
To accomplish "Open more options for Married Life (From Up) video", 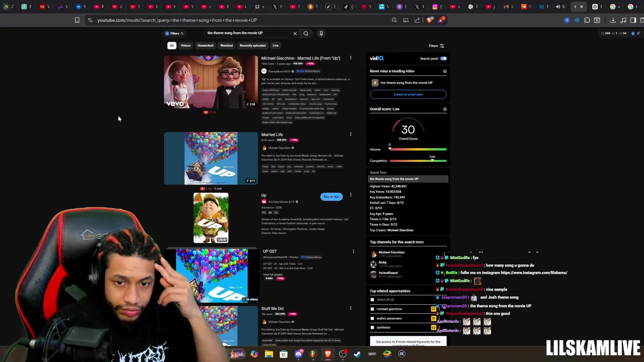I will click(x=351, y=58).
